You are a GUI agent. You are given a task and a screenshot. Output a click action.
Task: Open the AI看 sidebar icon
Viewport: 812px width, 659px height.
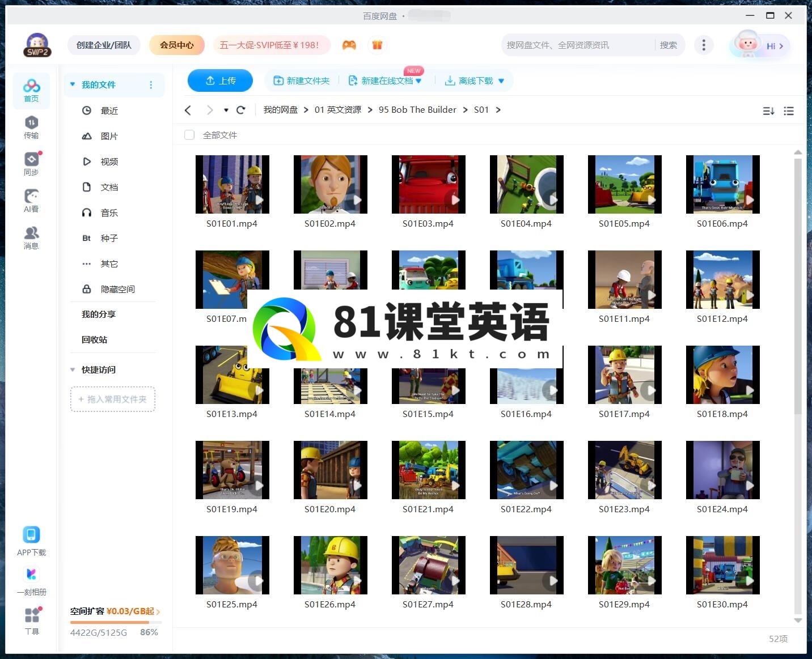click(x=31, y=201)
